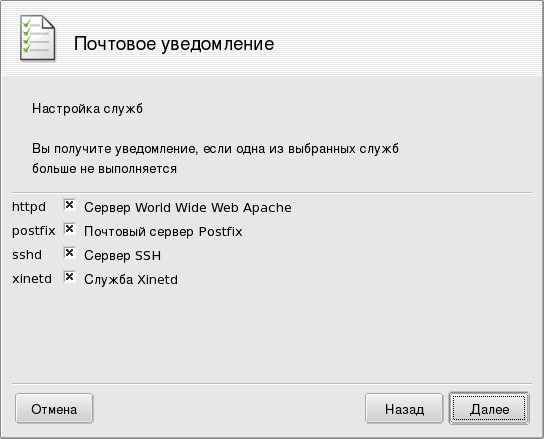Select the postfix service name label
This screenshot has width=544, height=439.
coord(34,231)
